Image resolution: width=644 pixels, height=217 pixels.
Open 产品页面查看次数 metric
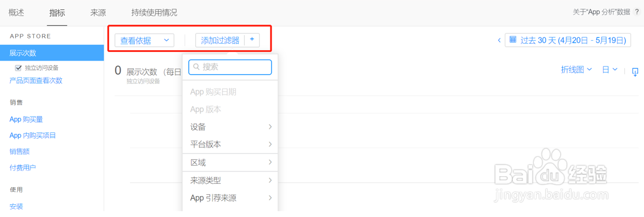click(36, 80)
